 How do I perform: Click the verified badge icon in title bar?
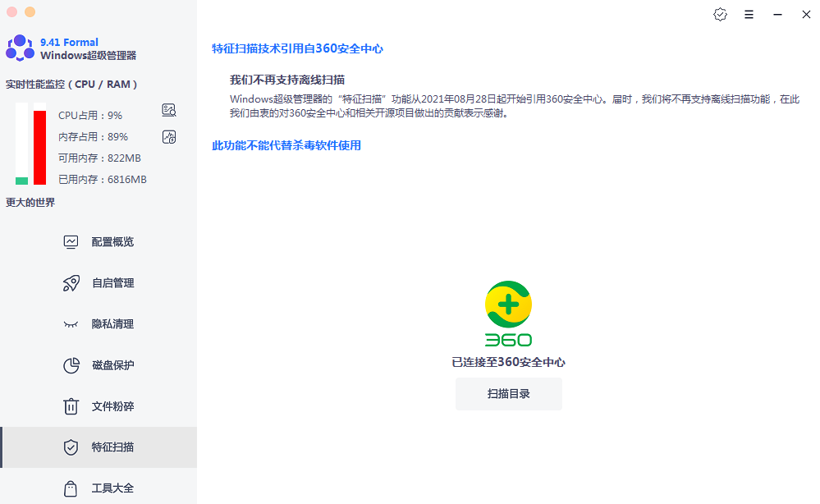click(720, 15)
